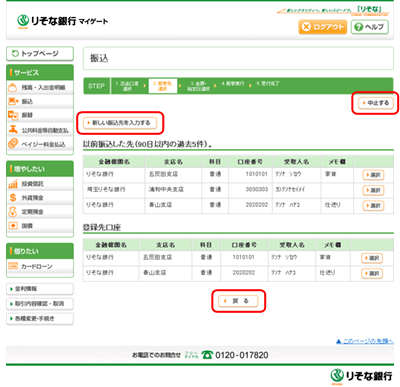Expand 取引内容確認・取消 in the sidebar
This screenshot has width=400, height=387.
(40, 304)
